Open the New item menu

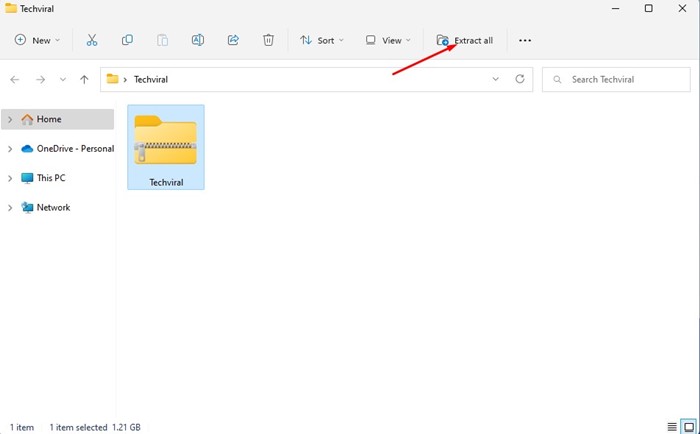(x=37, y=40)
